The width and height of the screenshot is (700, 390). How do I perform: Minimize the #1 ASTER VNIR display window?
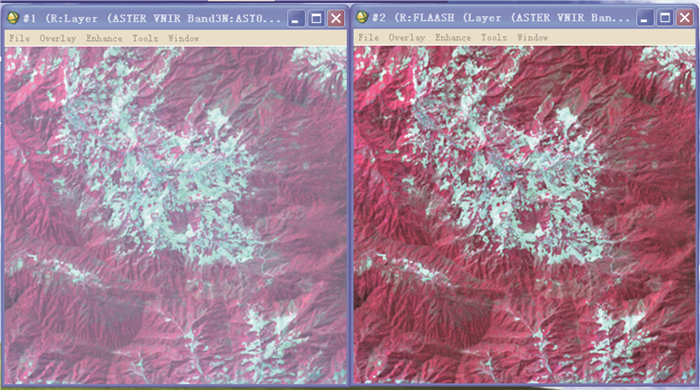point(296,19)
